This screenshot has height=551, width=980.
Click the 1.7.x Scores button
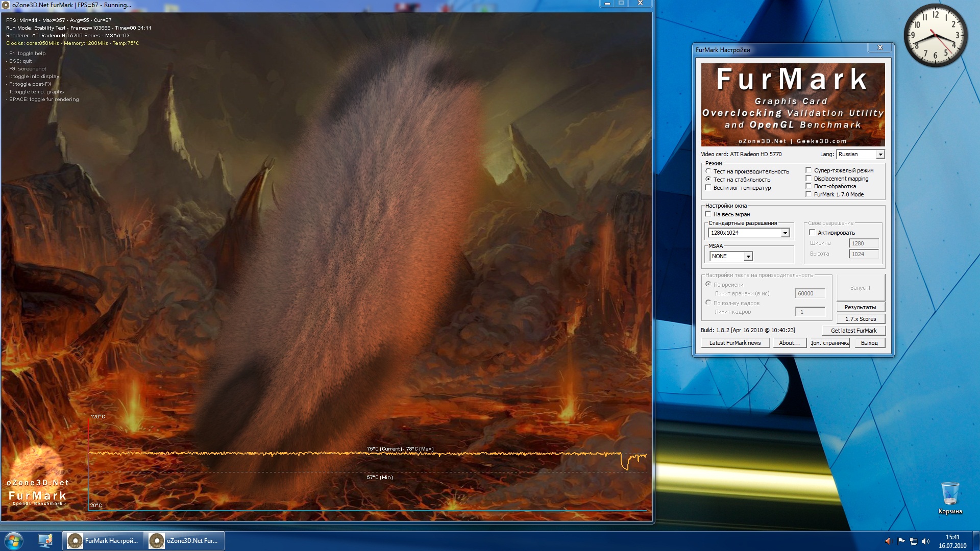860,319
